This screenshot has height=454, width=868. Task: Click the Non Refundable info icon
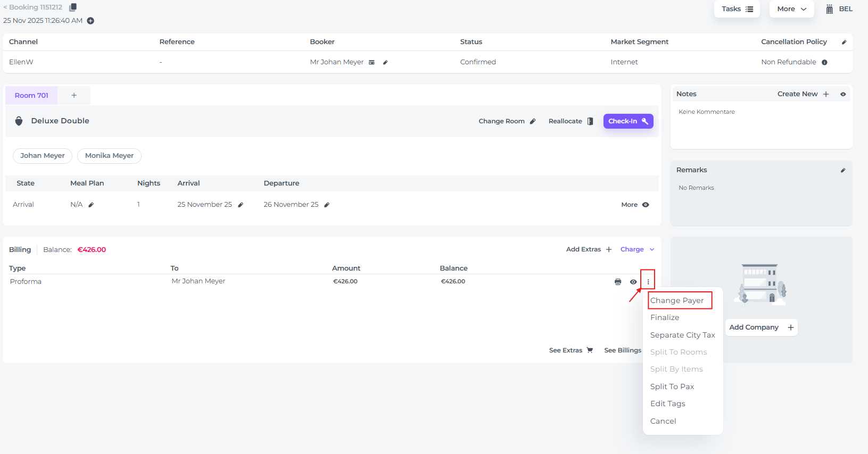point(824,62)
